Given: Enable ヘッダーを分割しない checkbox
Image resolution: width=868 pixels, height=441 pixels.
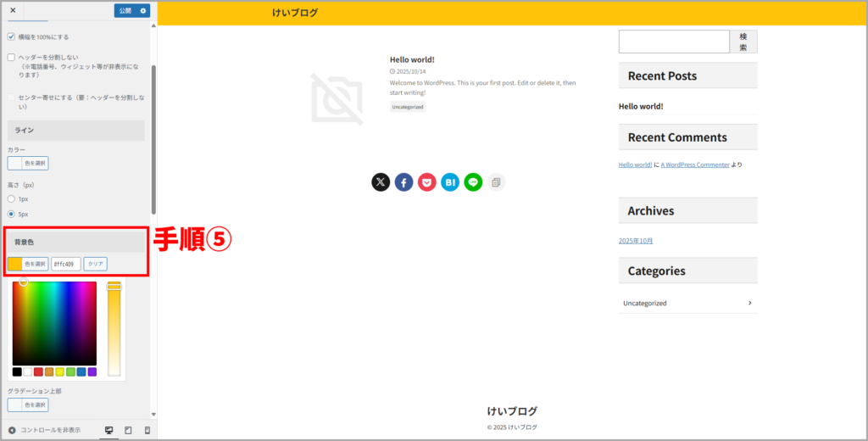Looking at the screenshot, I should pos(11,58).
